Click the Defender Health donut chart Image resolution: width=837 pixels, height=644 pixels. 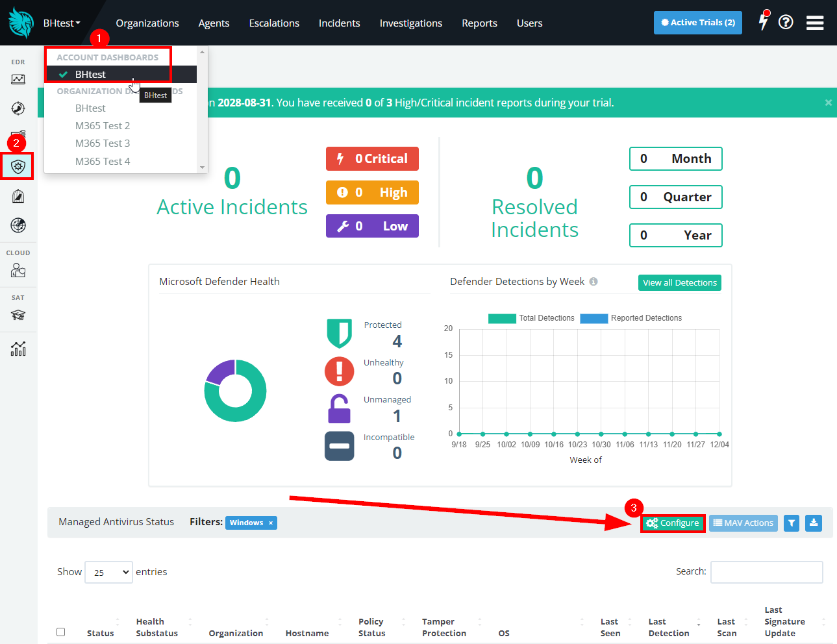pyautogui.click(x=235, y=391)
